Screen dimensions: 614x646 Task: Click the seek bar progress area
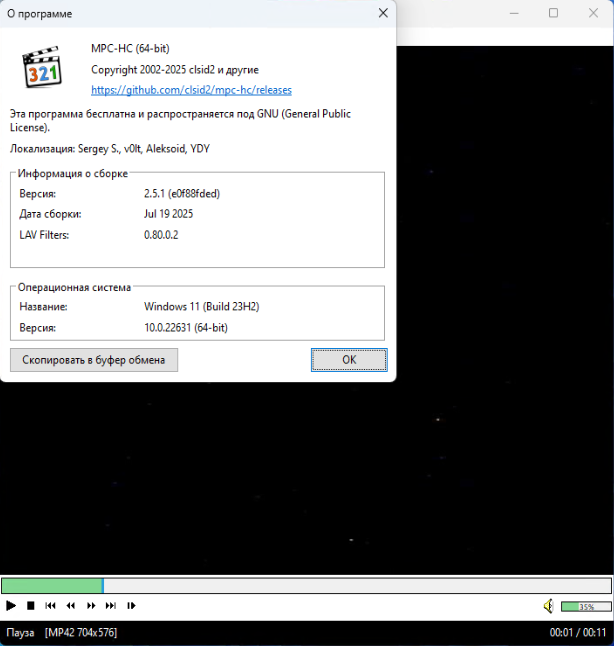pyautogui.click(x=307, y=585)
